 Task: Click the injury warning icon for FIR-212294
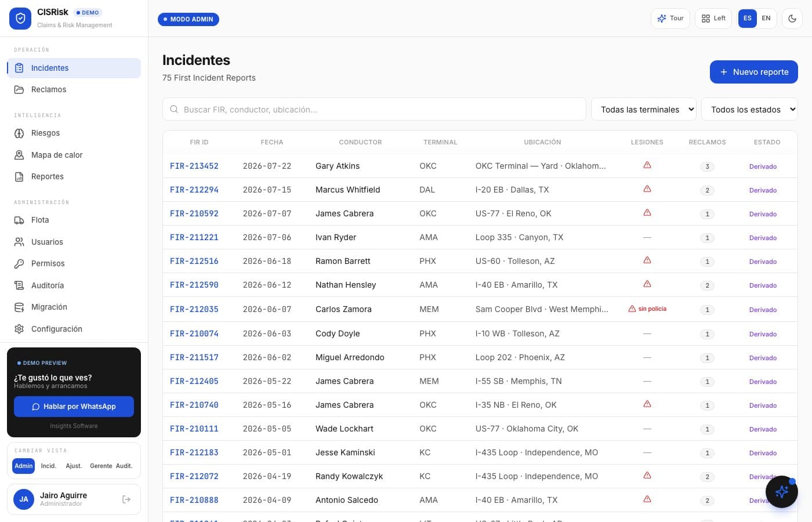[x=647, y=189]
